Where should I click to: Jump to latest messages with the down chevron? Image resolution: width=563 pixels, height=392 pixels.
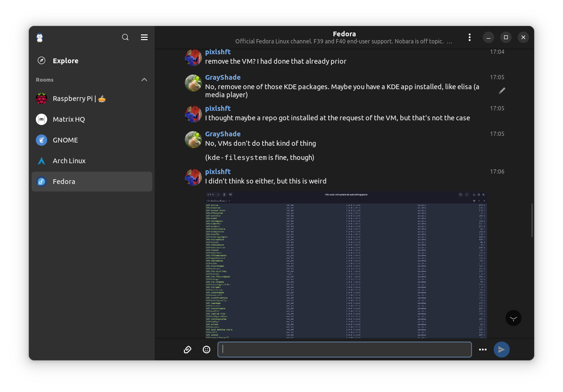tap(513, 318)
